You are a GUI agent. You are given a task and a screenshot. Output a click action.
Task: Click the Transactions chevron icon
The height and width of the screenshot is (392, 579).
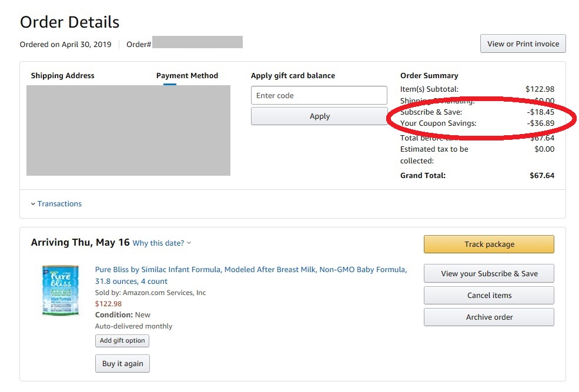pyautogui.click(x=34, y=203)
